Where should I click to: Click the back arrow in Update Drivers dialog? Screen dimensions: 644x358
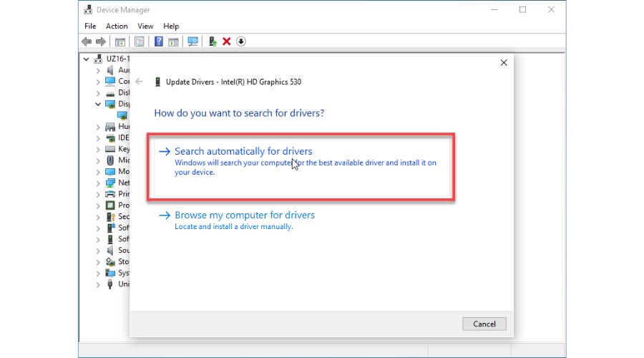140,82
